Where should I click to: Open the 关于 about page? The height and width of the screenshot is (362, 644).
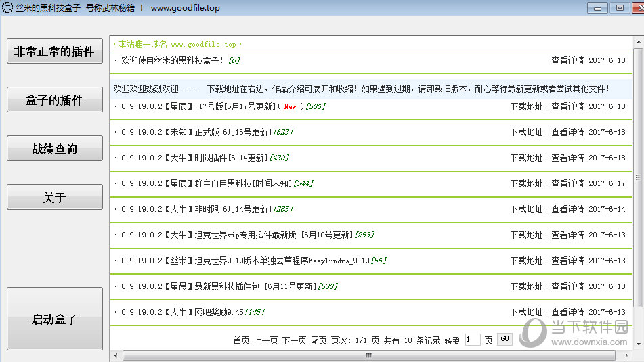coord(55,198)
